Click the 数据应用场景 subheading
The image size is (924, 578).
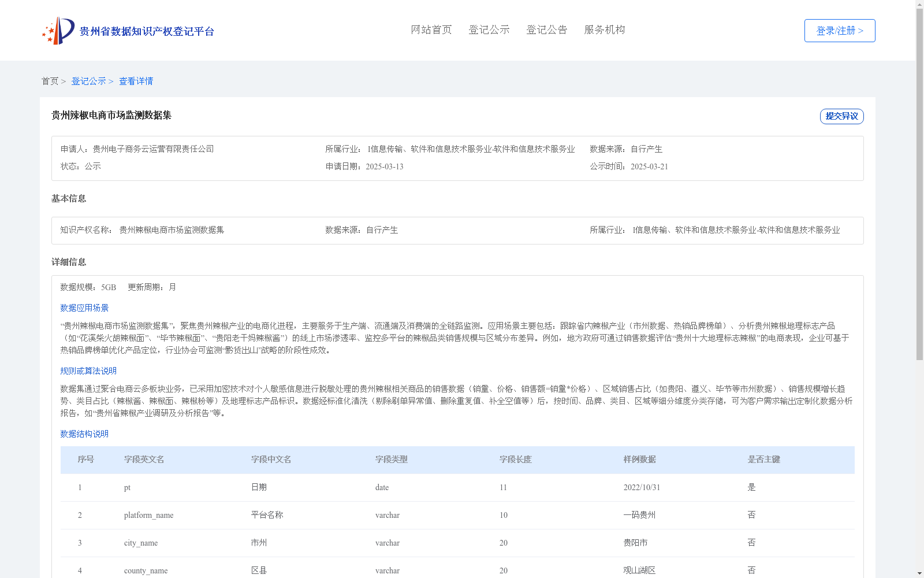point(84,308)
